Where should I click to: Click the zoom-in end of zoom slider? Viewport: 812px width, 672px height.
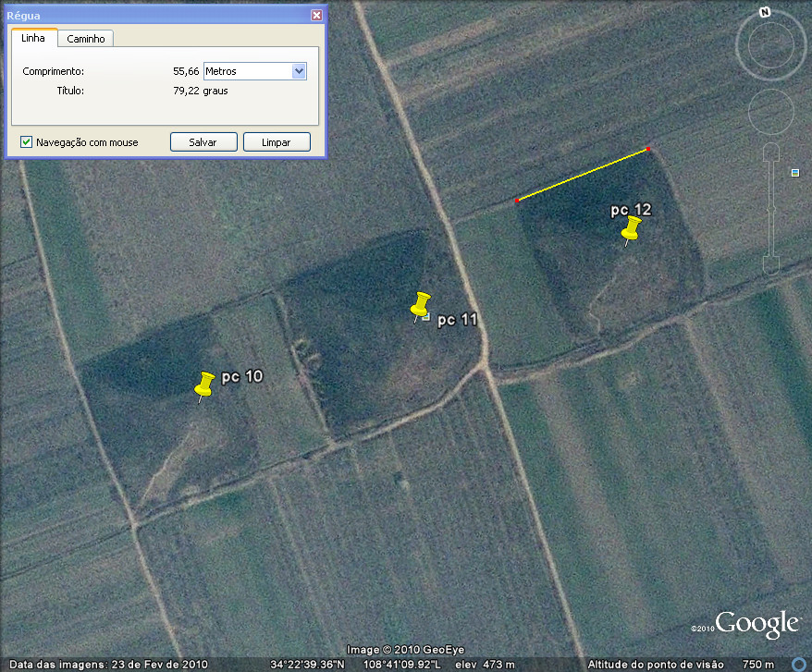[x=771, y=153]
